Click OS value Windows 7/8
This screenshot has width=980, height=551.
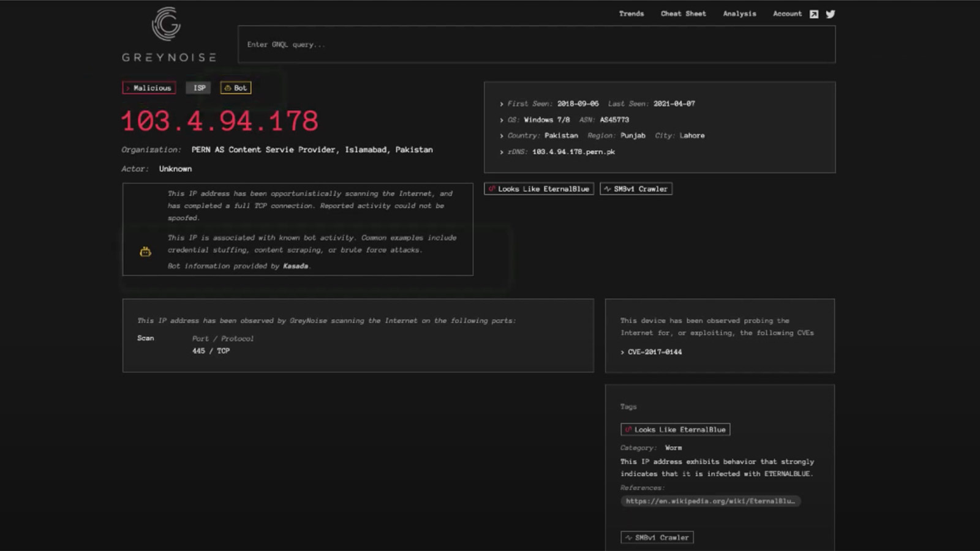coord(546,119)
